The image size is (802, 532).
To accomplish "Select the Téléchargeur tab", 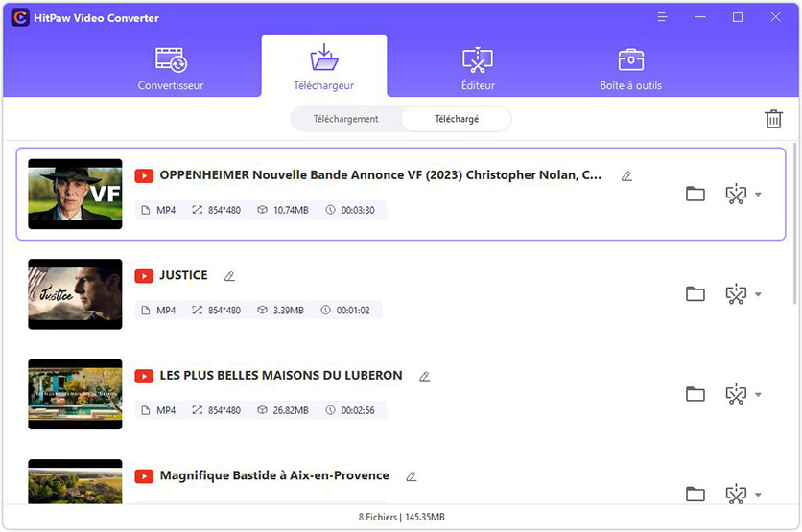I will 323,68.
